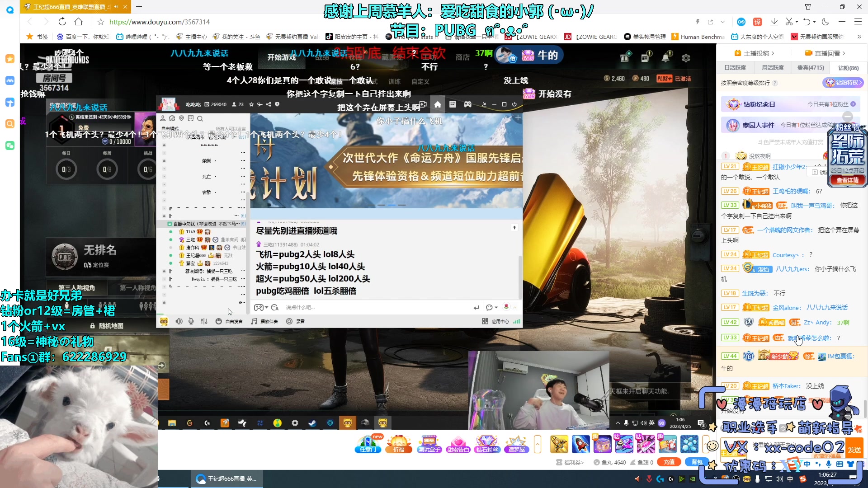Open PUBG settings gear icon
Screen dimensions: 868x488
[686, 58]
